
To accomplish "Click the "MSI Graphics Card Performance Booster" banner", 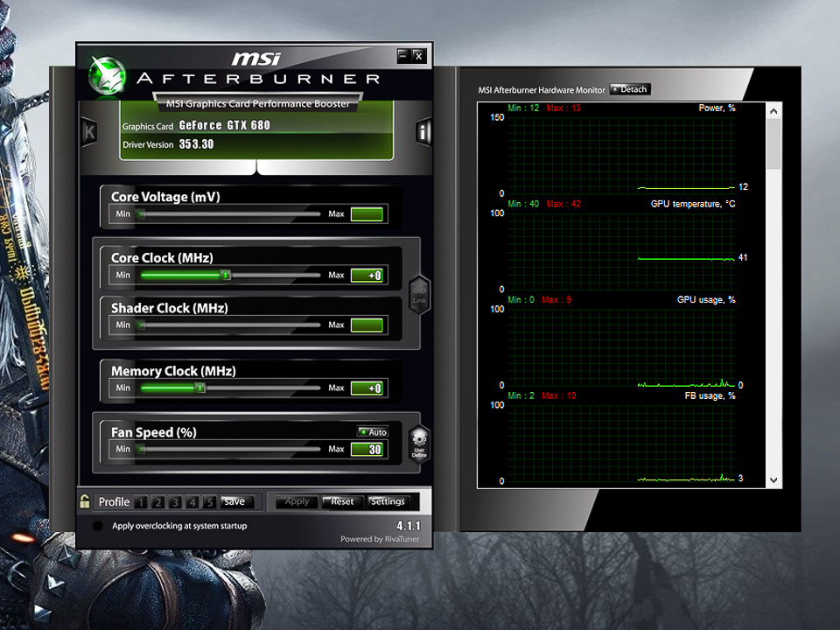I will 257,103.
